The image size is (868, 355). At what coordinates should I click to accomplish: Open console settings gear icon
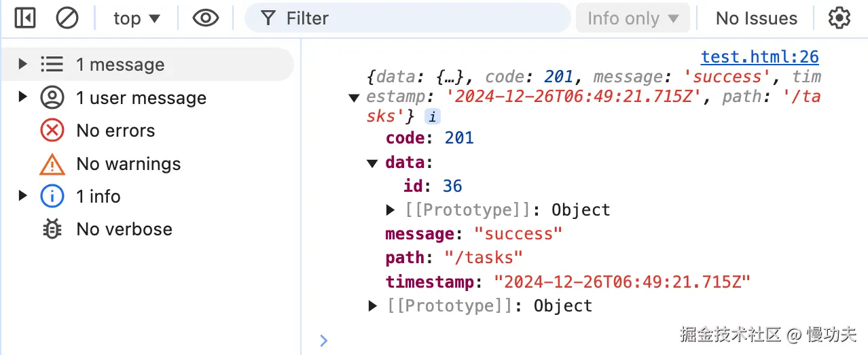pyautogui.click(x=839, y=18)
